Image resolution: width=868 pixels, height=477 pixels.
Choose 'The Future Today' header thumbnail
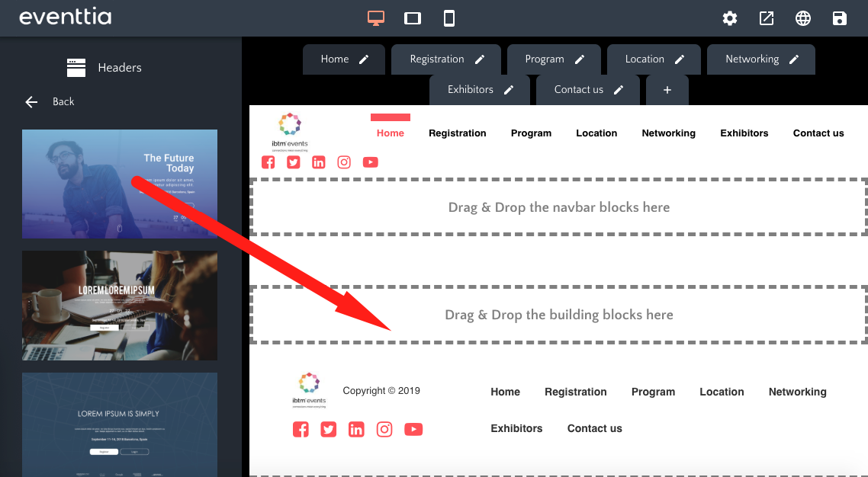tap(120, 184)
